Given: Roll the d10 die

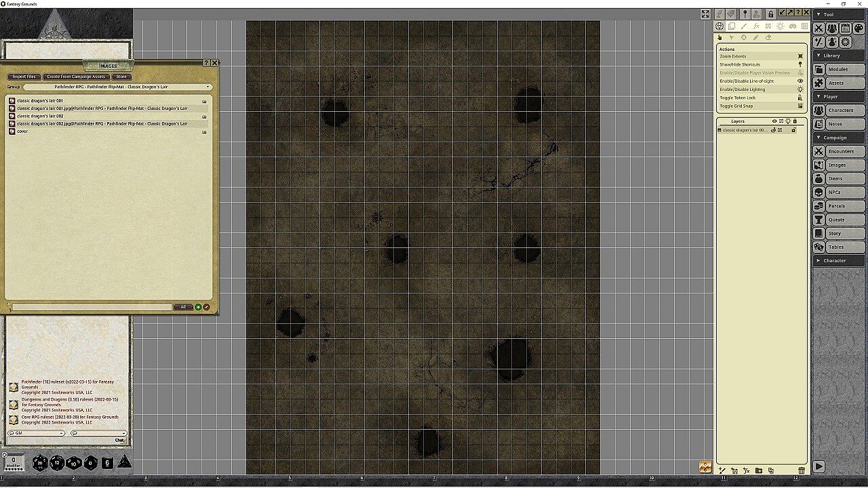Looking at the screenshot, I should [x=74, y=463].
